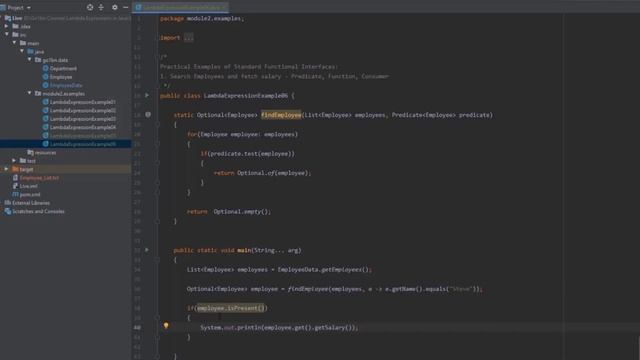
Task: Open the pom.xml file
Action: tap(30, 195)
